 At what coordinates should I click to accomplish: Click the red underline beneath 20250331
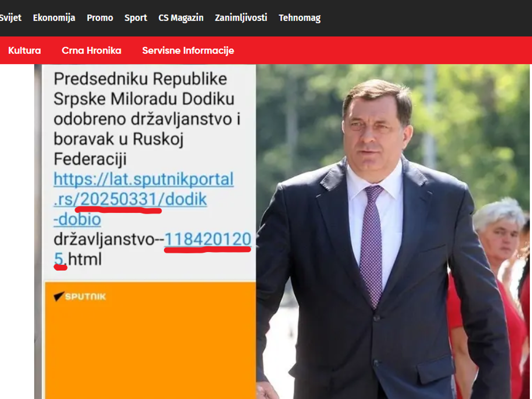click(118, 210)
